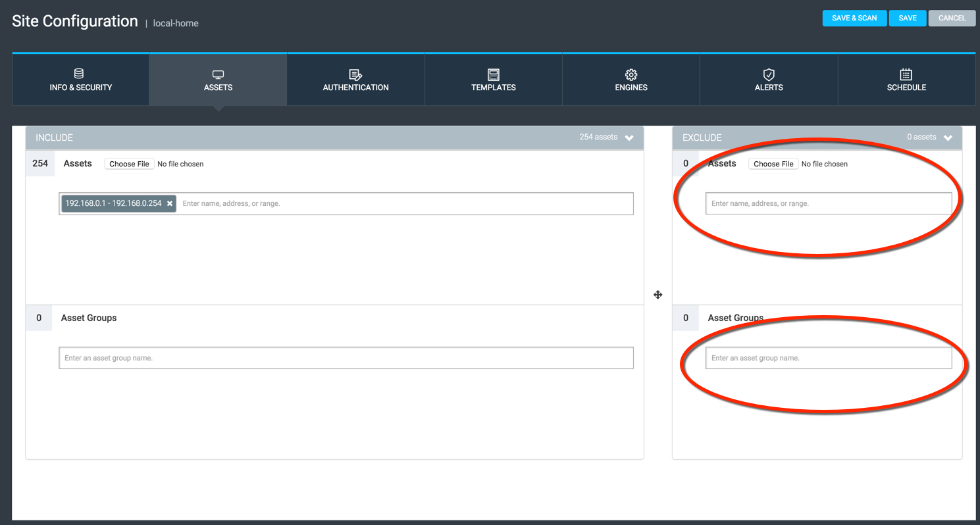Collapse the Exclude panel chevron
980x525 pixels.
click(948, 137)
